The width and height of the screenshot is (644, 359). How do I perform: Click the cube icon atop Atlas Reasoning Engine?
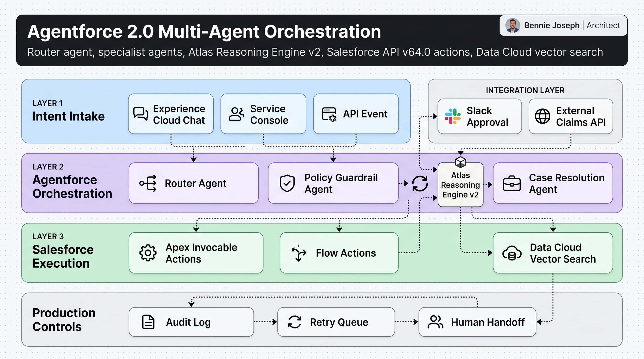click(461, 162)
